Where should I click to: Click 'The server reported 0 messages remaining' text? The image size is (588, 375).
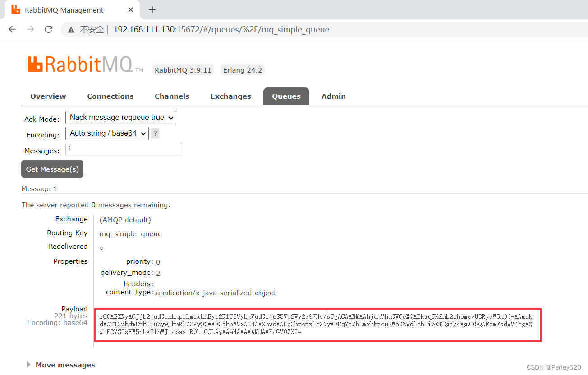click(x=96, y=205)
